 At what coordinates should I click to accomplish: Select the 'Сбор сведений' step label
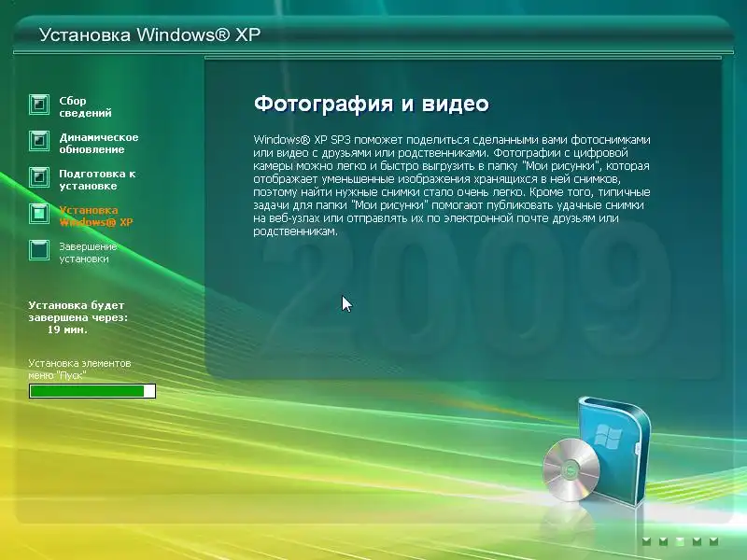(x=85, y=107)
